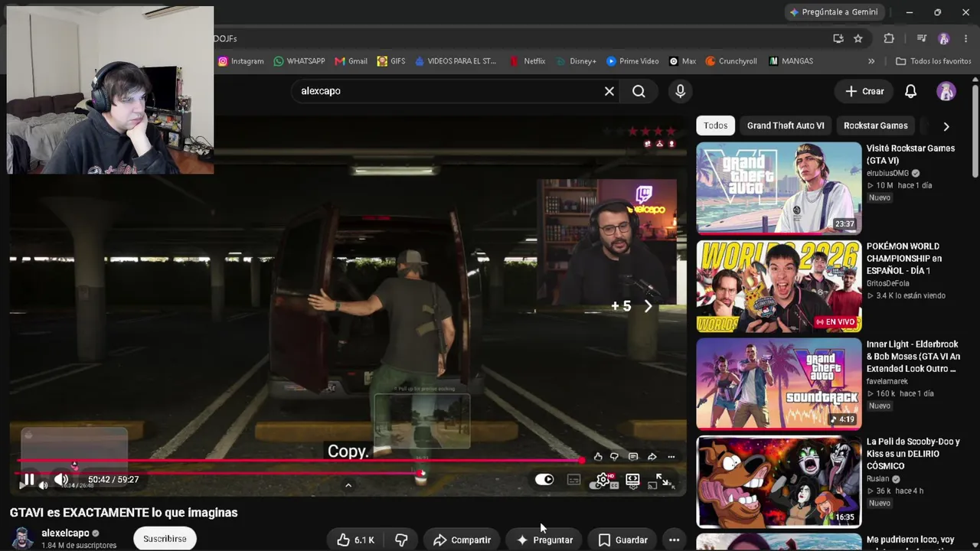The image size is (980, 551).
Task: Open the Max bookmark
Action: click(683, 61)
